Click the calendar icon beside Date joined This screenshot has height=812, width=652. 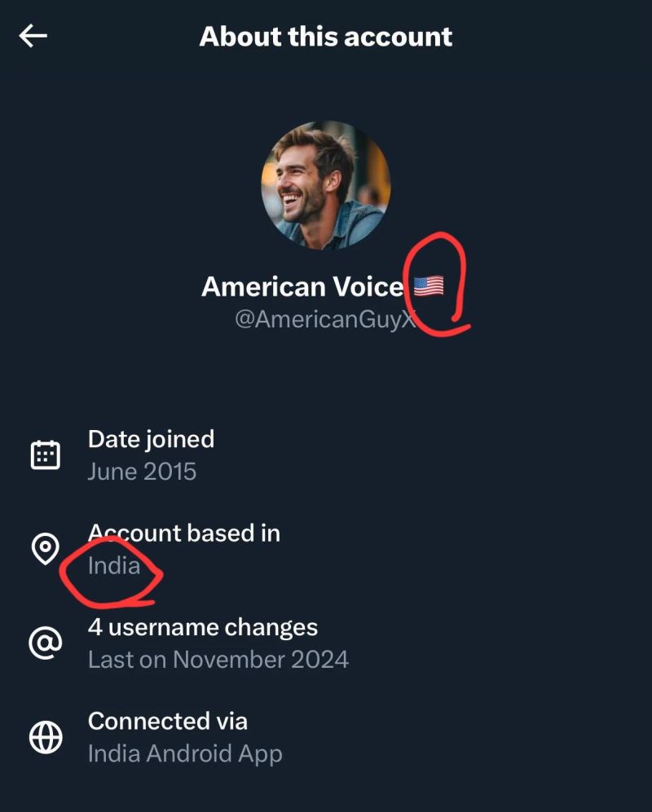pyautogui.click(x=45, y=454)
